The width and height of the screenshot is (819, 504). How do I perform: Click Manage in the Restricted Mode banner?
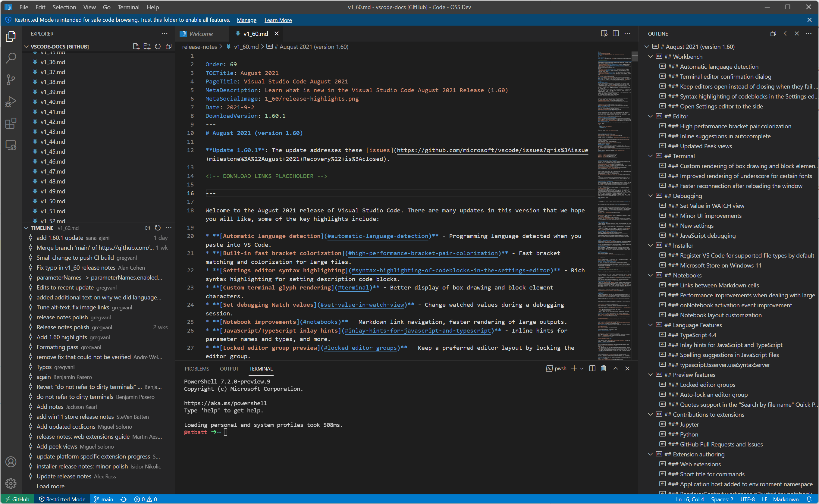[246, 20]
